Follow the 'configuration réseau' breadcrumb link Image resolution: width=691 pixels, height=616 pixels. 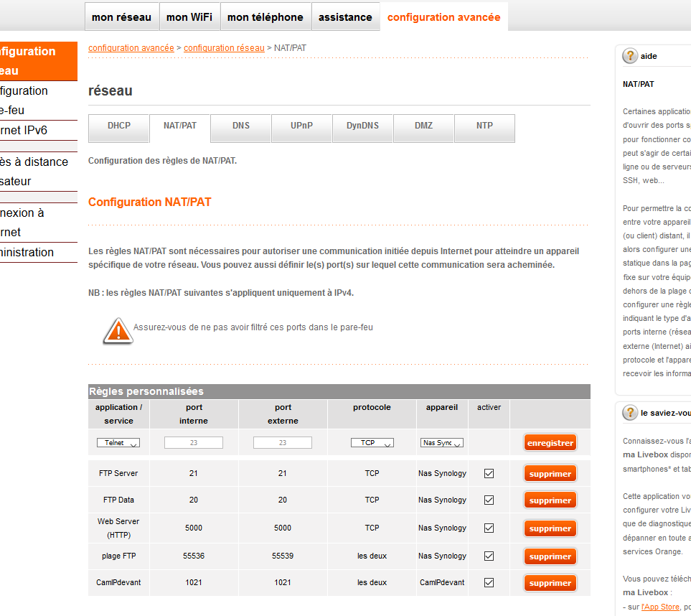click(224, 48)
